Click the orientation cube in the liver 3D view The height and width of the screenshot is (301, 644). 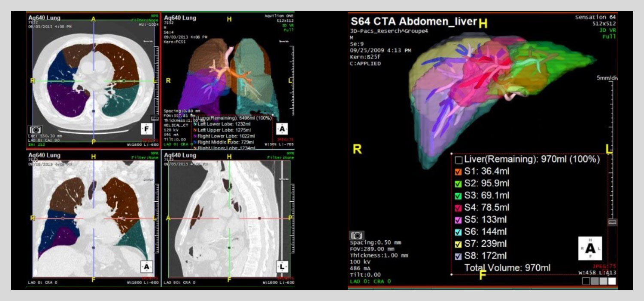(590, 248)
